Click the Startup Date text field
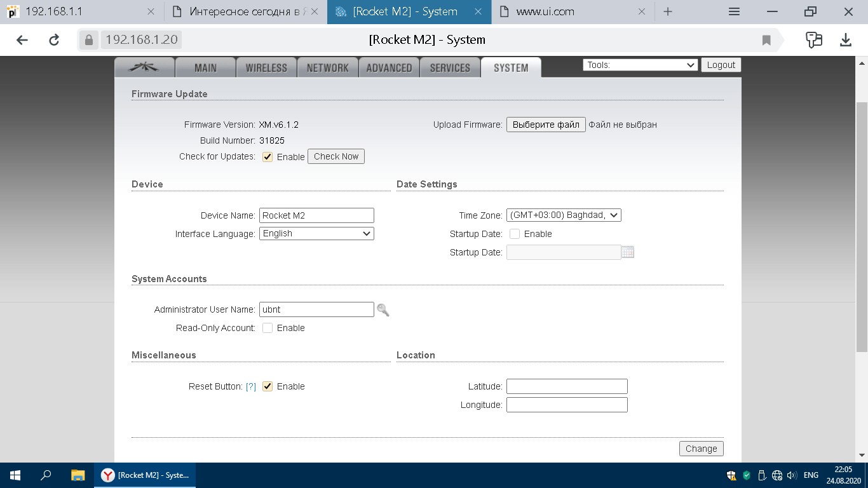868x488 pixels. tap(564, 252)
